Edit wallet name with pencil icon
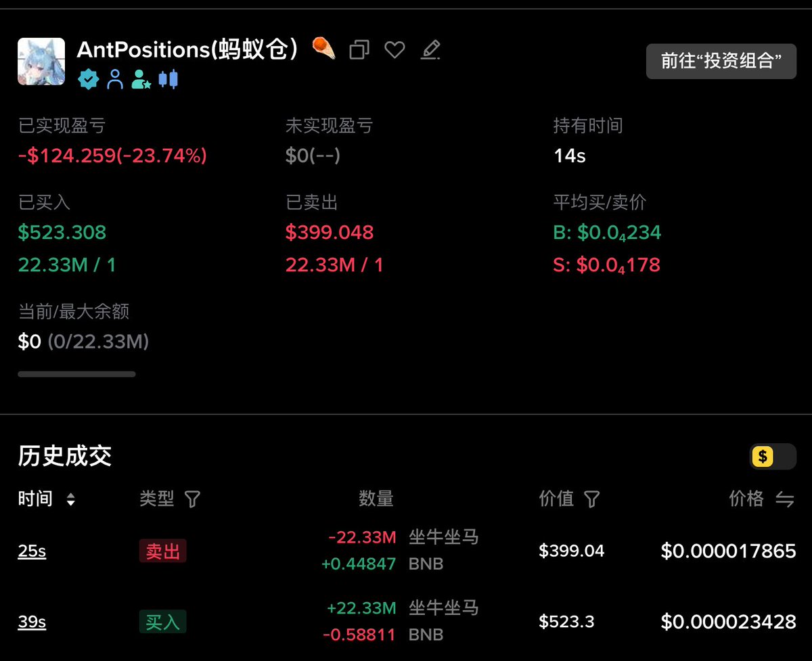Screen dimensions: 812x661 pos(430,50)
